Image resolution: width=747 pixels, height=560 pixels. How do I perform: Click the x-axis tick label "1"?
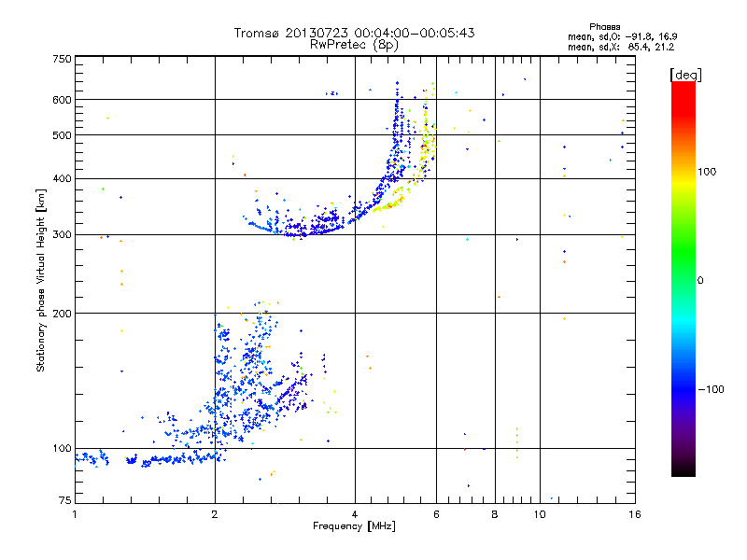75,514
